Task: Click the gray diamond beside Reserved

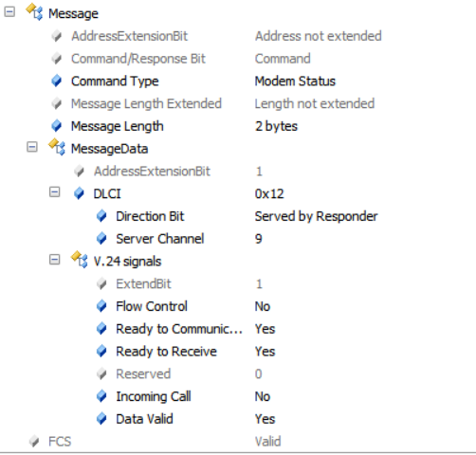Action: tap(101, 373)
